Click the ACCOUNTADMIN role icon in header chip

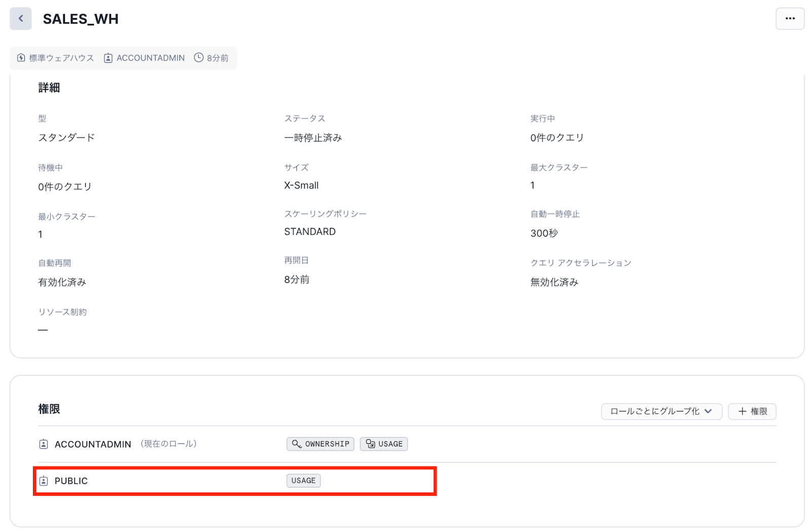pos(108,58)
